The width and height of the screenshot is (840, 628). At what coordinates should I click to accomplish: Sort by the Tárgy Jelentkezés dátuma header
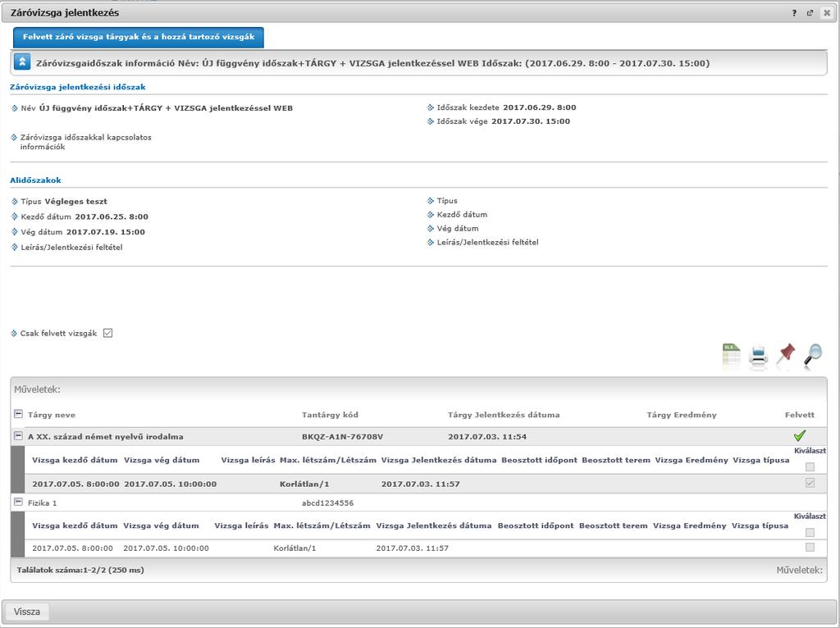click(x=504, y=415)
